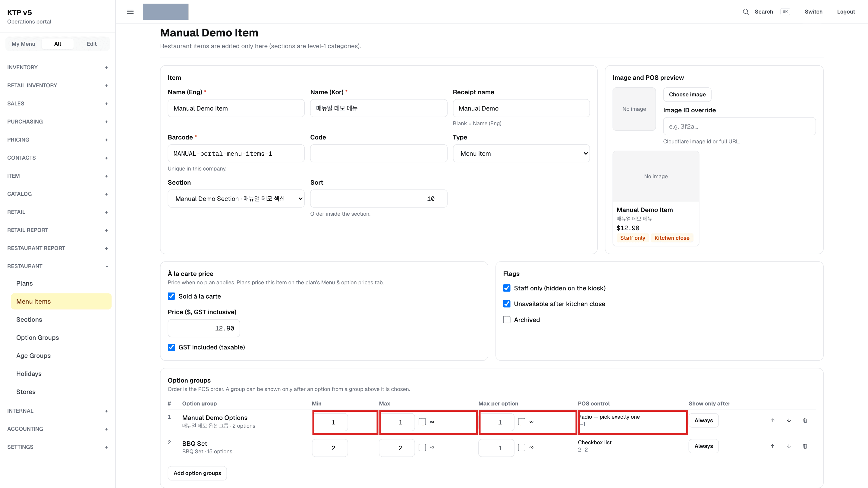Enable the Archived flag
868x488 pixels.
[507, 320]
